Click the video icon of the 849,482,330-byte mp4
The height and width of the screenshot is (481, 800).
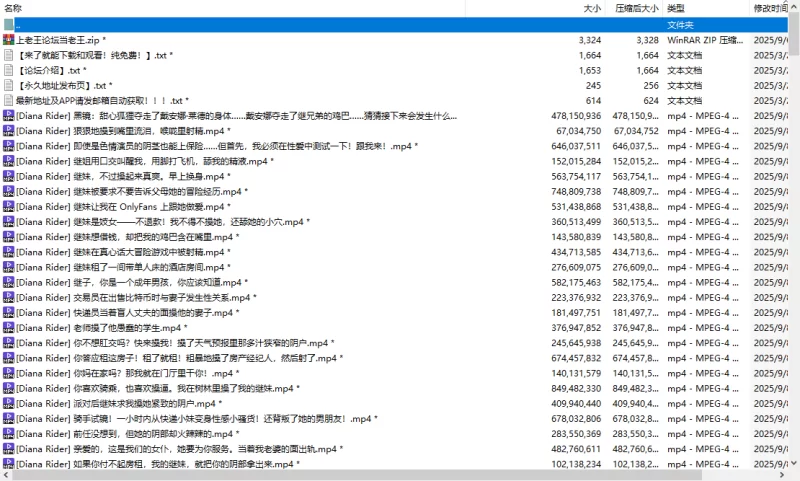coord(8,388)
